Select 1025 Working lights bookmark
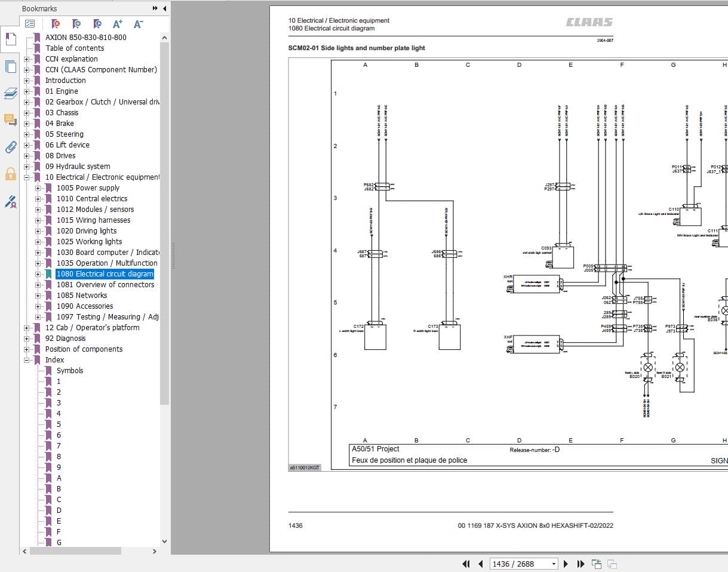This screenshot has width=728, height=572. coord(89,242)
